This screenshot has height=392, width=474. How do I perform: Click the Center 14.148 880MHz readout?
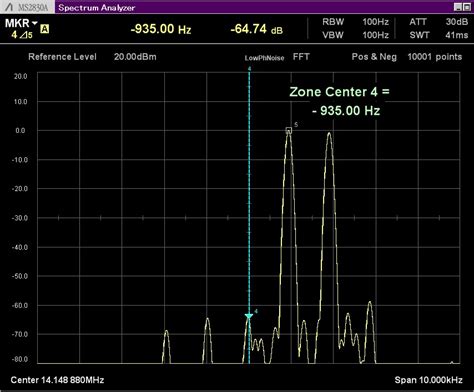(x=57, y=380)
